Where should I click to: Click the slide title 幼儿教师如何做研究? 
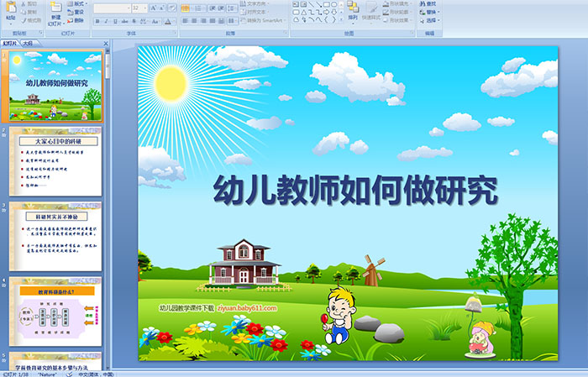[355, 190]
